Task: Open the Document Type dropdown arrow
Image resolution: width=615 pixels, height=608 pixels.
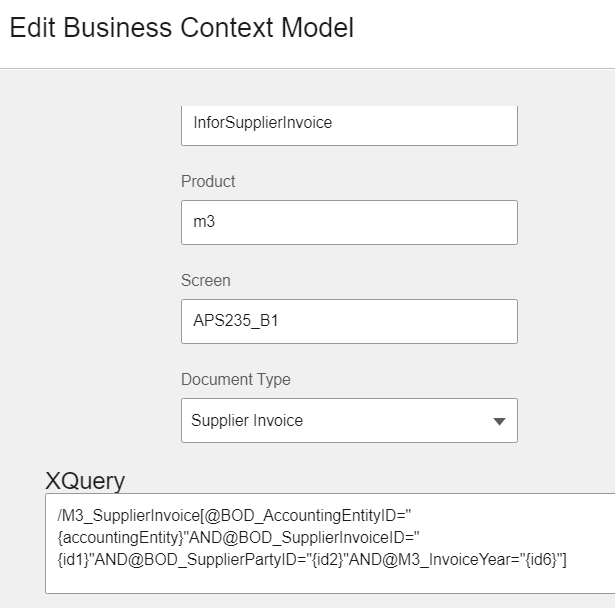Action: tap(499, 421)
